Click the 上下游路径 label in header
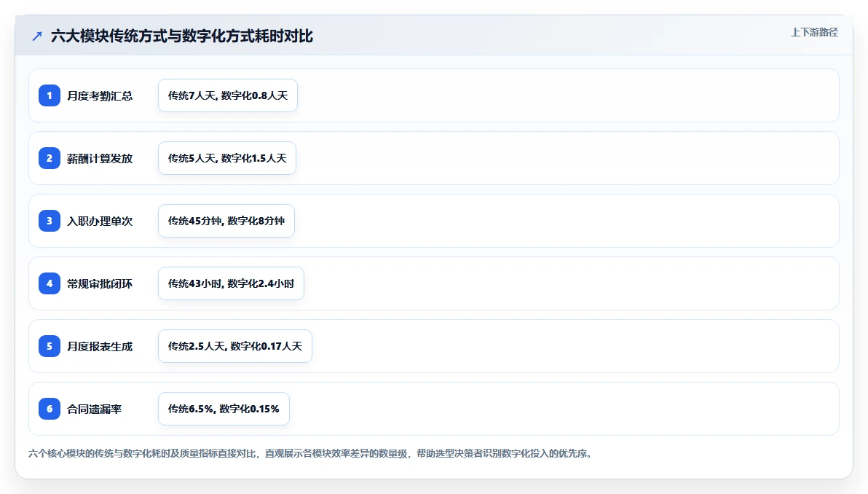The width and height of the screenshot is (868, 494). click(814, 32)
